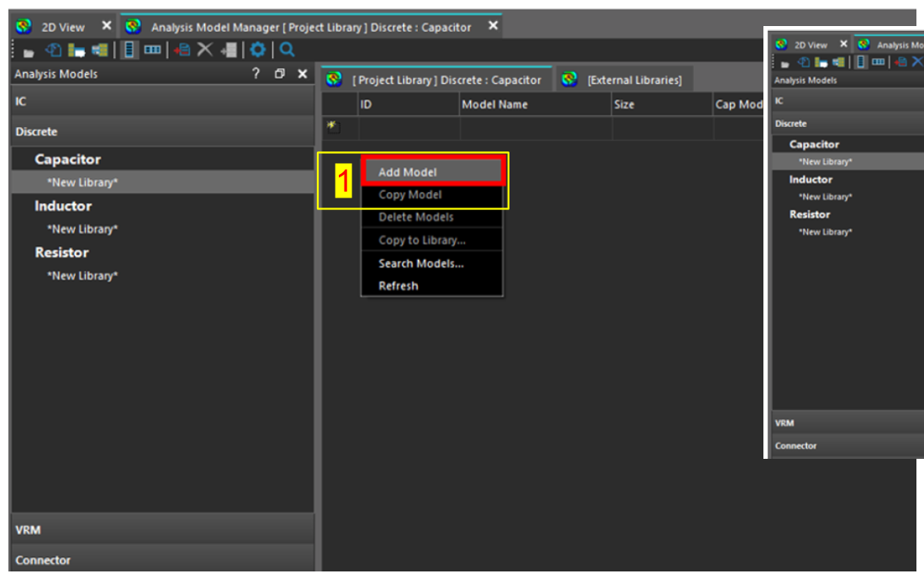The image size is (924, 579).
Task: Expand the VRM section in right window
Action: click(848, 423)
